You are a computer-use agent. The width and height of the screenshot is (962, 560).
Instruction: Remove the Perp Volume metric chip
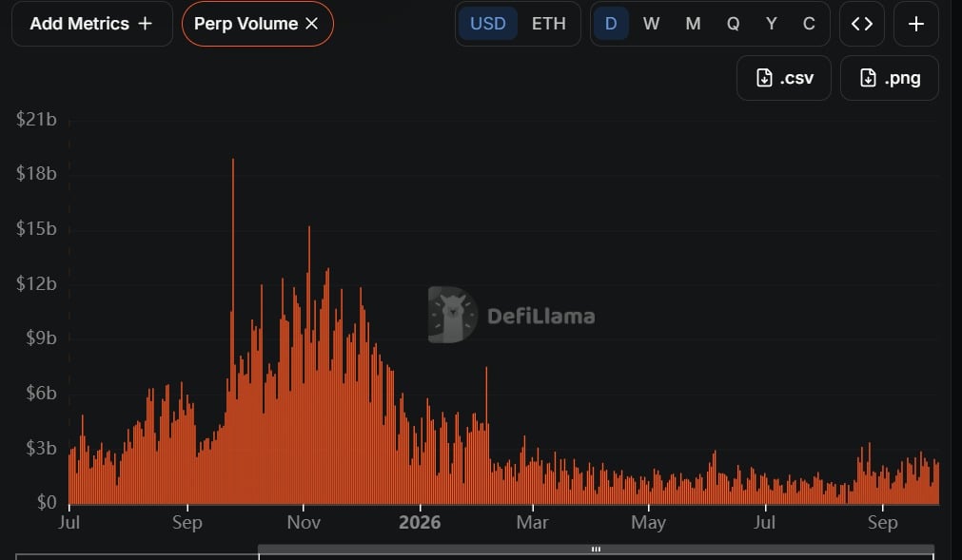[x=312, y=24]
